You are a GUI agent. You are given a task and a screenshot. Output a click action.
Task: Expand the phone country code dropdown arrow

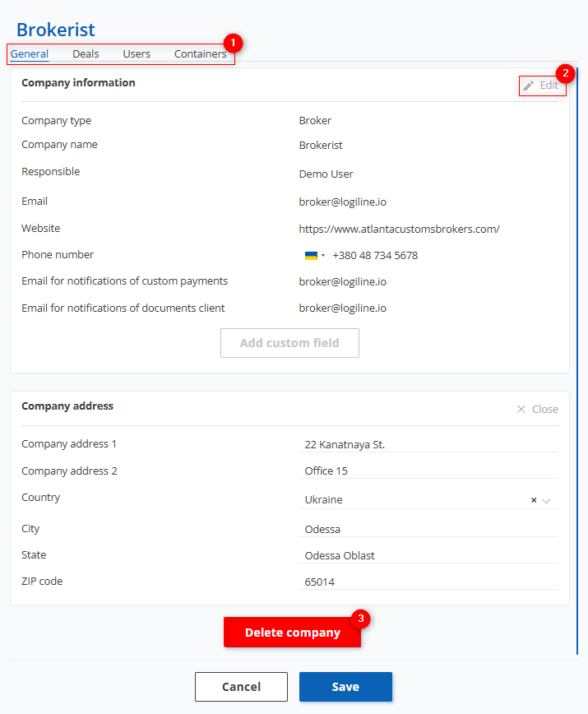pos(323,256)
